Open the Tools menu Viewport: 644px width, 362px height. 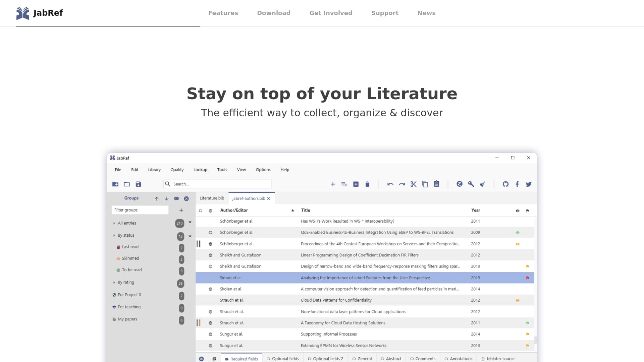tap(222, 170)
